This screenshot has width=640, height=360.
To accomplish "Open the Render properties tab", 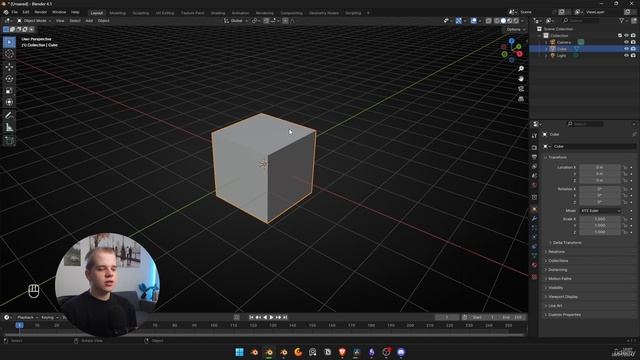I will coord(534,147).
